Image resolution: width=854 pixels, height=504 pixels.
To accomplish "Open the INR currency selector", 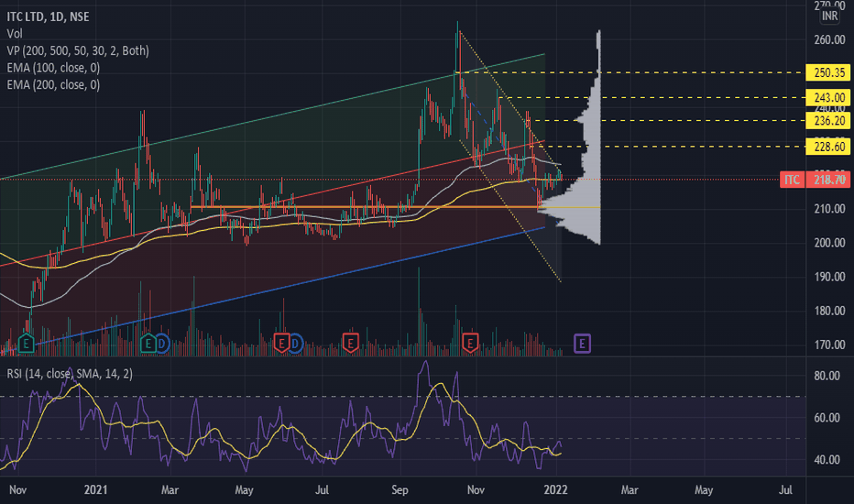I will pos(829,16).
